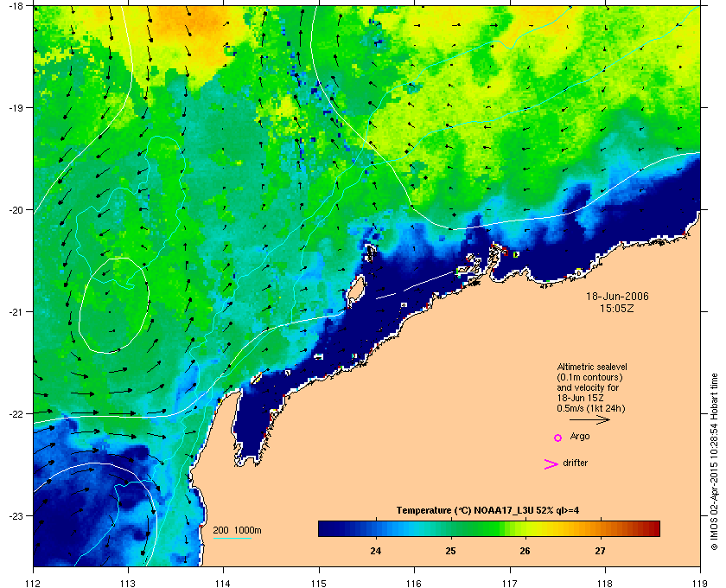Click the latitude axis label -19
726x588 pixels.
point(16,107)
